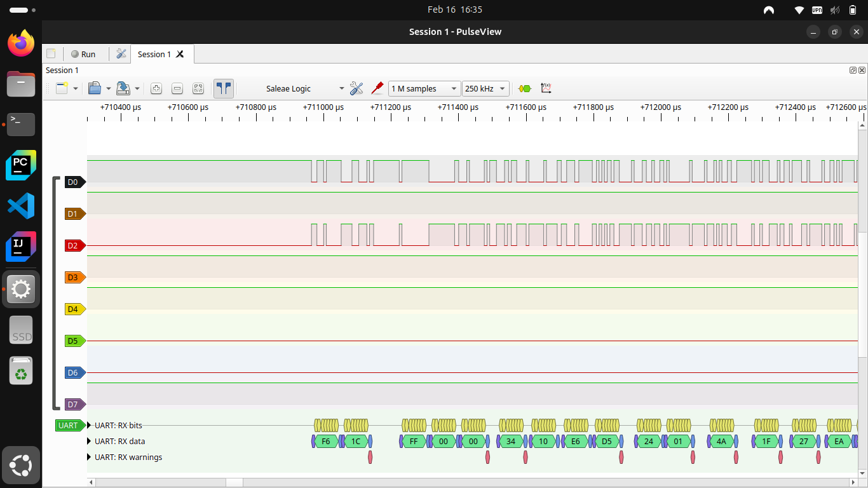Open the device configuration wrench icon
Viewport: 868px width, 488px height.
coord(356,88)
